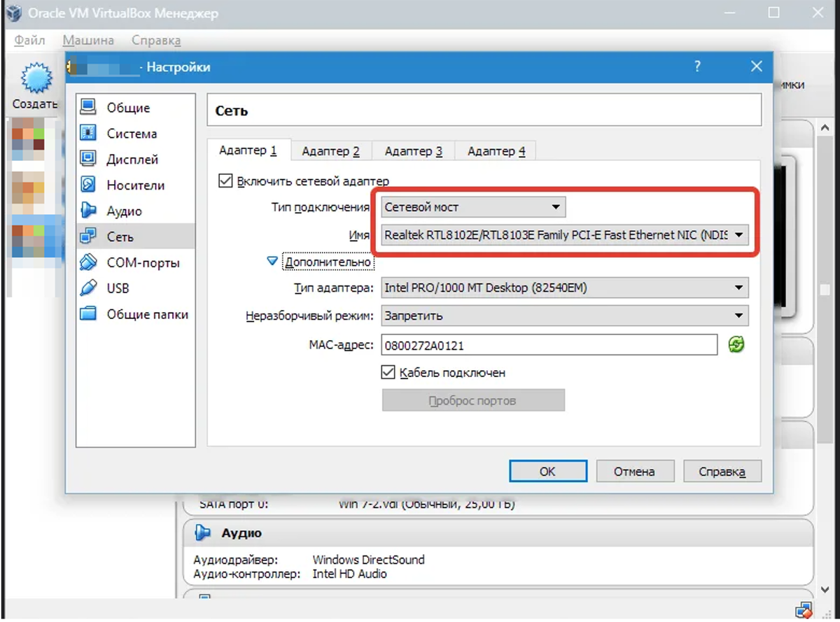Select the USB plug icon in sidebar
Viewport: 840px width, 622px height.
tap(88, 288)
